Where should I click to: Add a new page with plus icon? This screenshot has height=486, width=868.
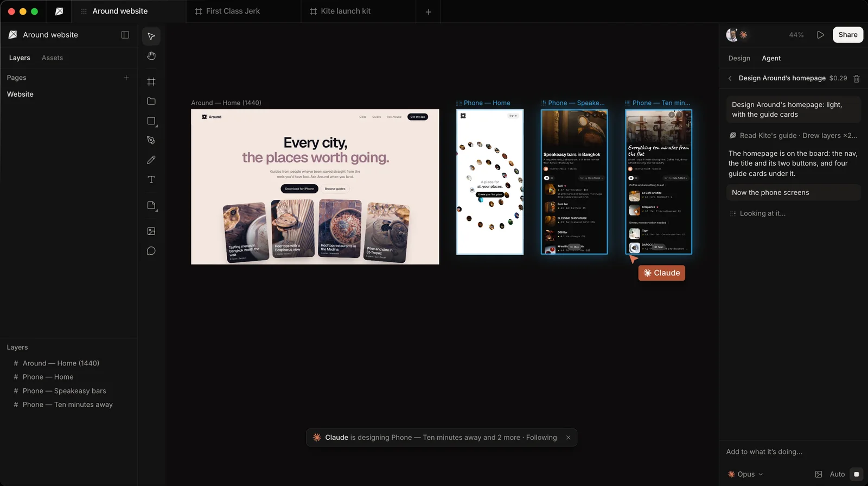click(126, 78)
